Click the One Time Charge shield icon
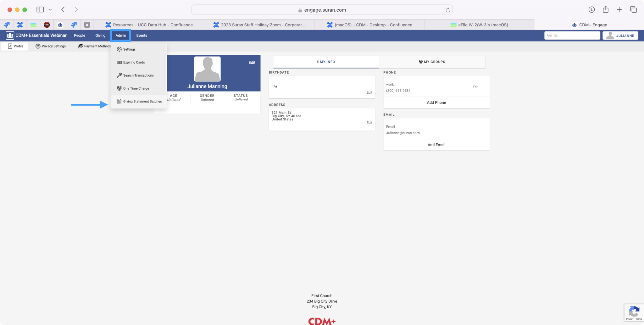 point(119,88)
